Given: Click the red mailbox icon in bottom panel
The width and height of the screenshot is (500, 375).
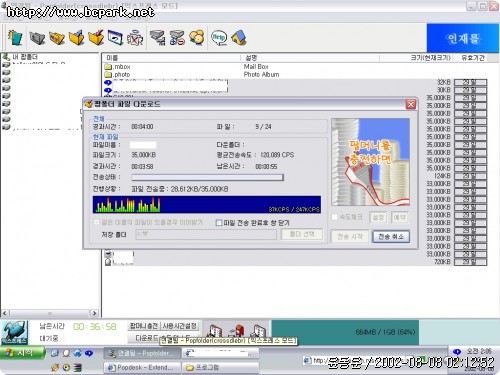Looking at the screenshot, I should 237,331.
